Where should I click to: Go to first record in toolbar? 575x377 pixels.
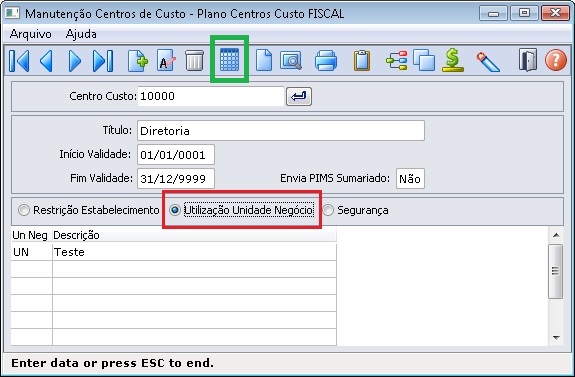(x=19, y=61)
